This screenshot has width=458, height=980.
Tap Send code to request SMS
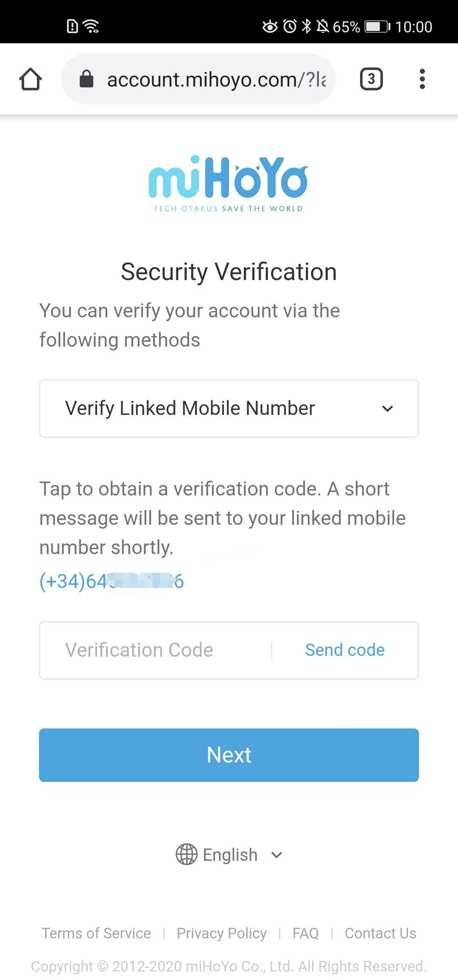[x=345, y=650]
